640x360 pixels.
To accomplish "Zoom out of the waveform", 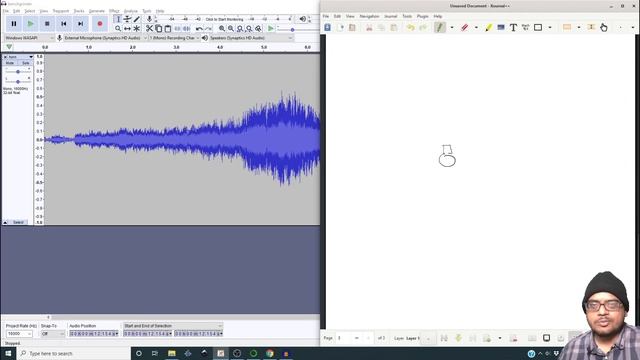I will 231,29.
